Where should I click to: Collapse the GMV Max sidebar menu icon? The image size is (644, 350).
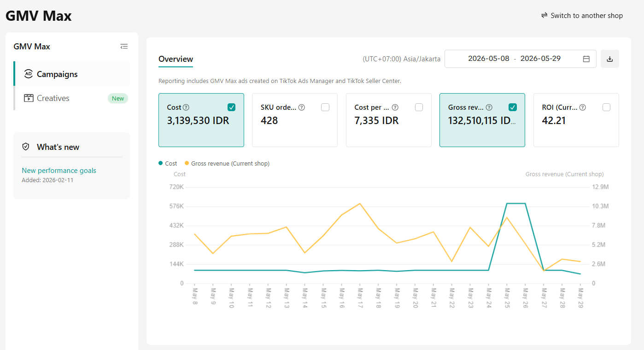123,47
